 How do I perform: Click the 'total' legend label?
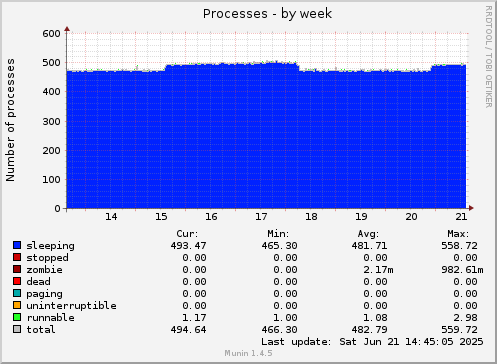tap(41, 330)
